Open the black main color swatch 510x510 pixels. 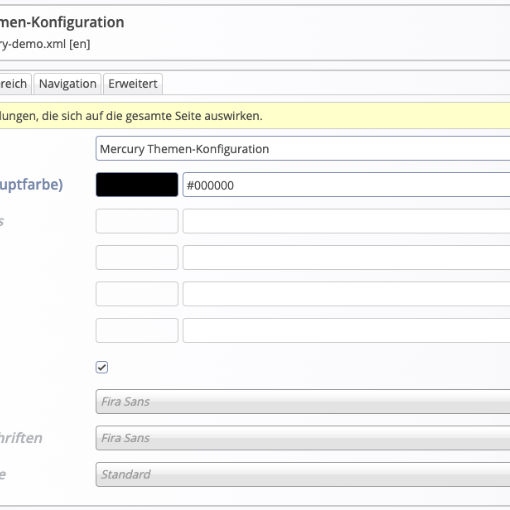(x=137, y=185)
